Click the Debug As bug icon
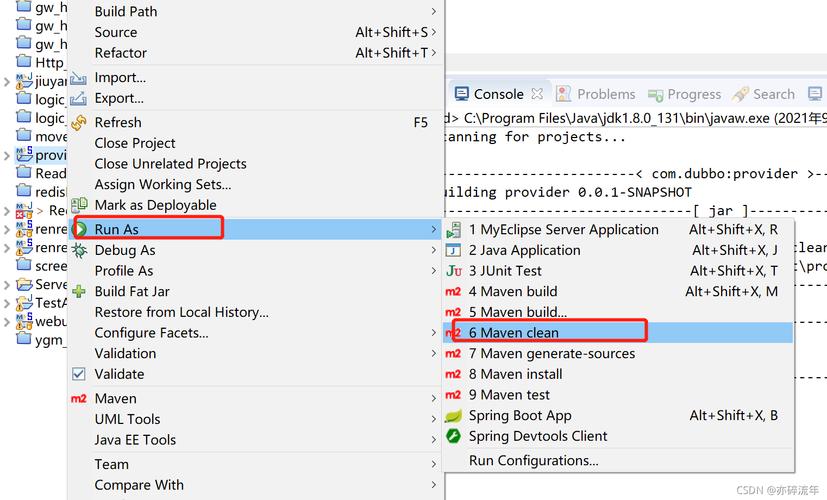Viewport: 827px width, 500px height. pyautogui.click(x=80, y=250)
